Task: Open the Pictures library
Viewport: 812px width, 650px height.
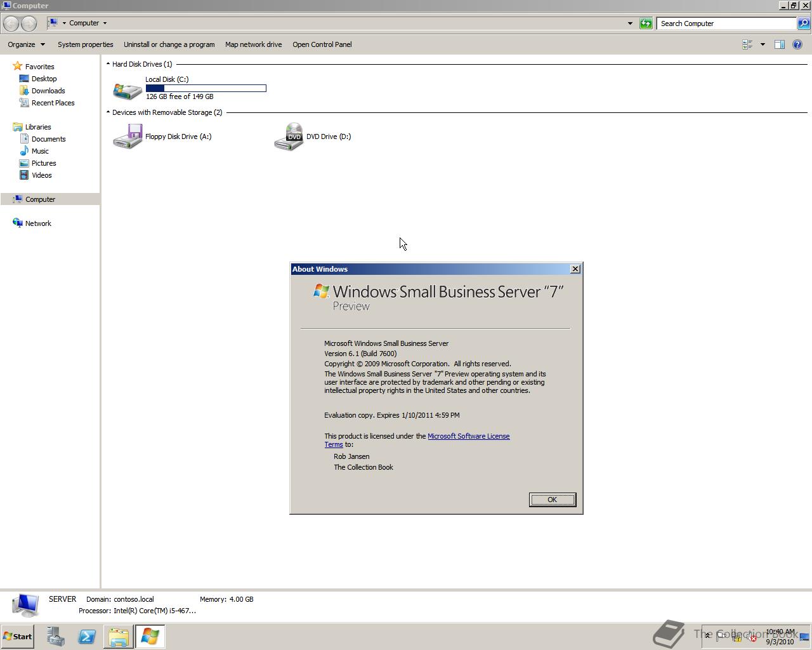Action: (x=44, y=163)
